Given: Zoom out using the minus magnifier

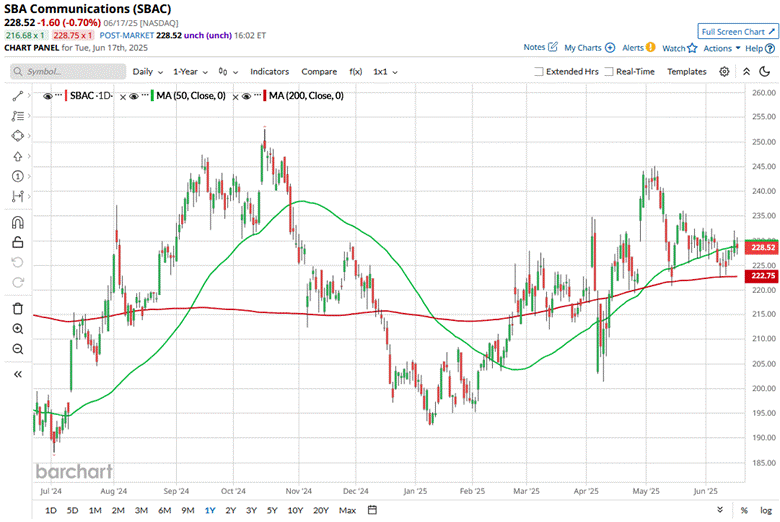Looking at the screenshot, I should coord(17,349).
